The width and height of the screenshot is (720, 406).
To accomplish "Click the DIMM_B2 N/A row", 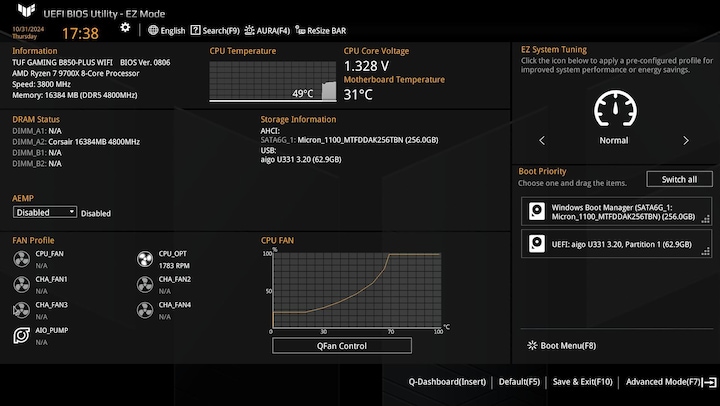I will point(37,164).
